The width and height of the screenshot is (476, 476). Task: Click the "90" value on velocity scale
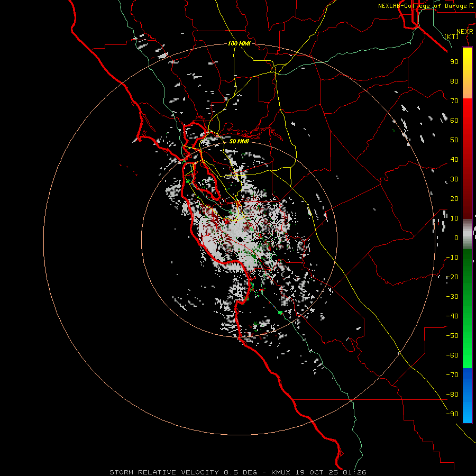[x=454, y=62]
